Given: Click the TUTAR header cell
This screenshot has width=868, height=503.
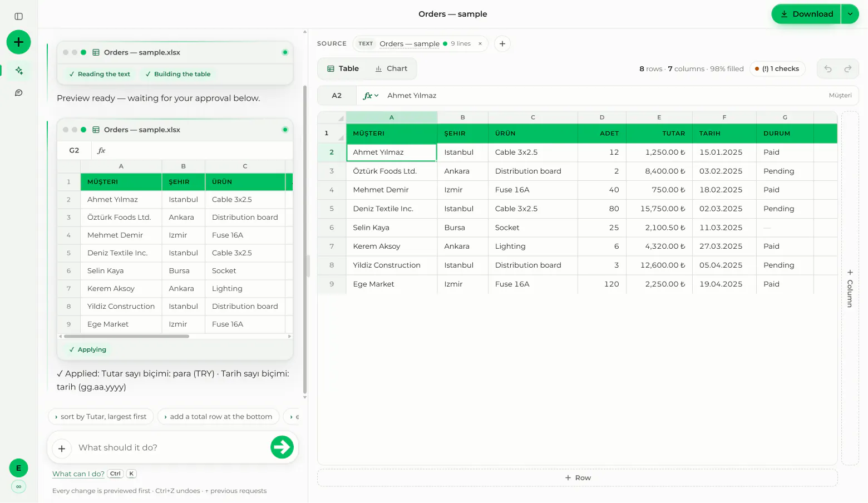Looking at the screenshot, I should pos(659,134).
